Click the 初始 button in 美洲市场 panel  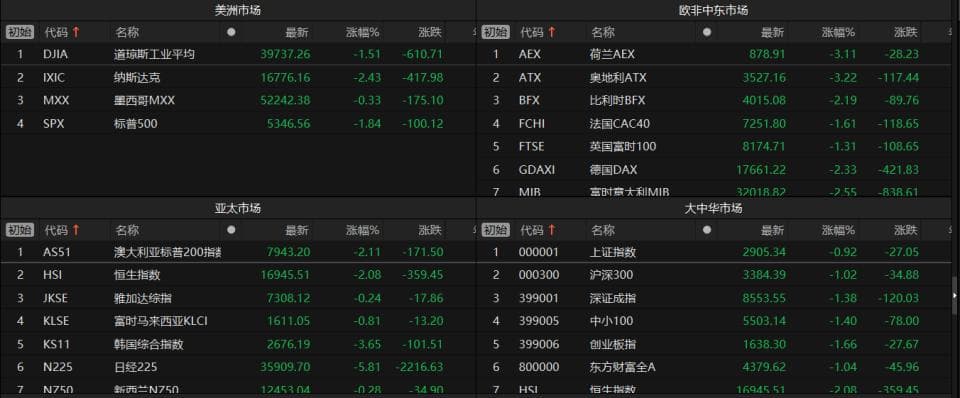20,32
